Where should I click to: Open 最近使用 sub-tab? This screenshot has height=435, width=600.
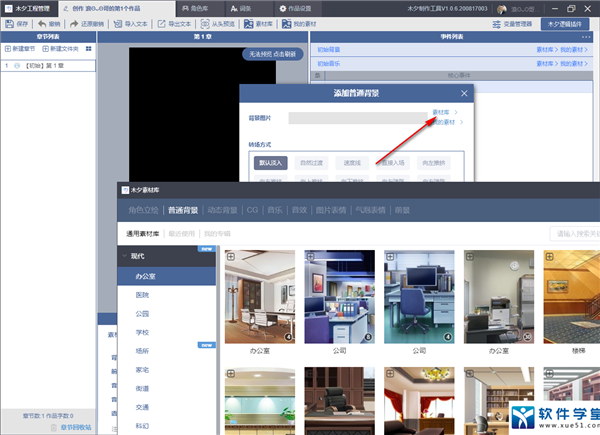182,234
